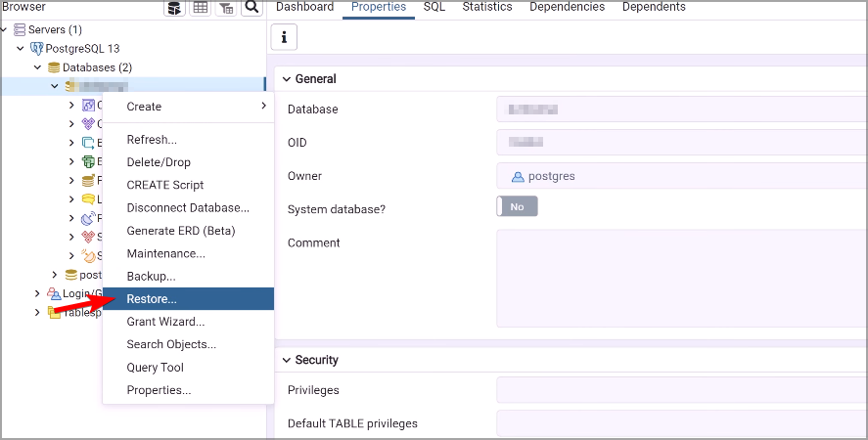Click the Owner field showing postgres

click(682, 176)
